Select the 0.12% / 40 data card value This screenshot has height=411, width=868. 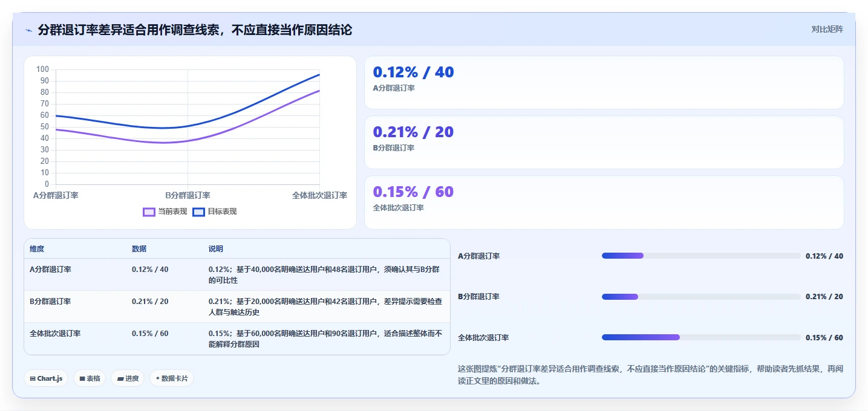tap(413, 73)
